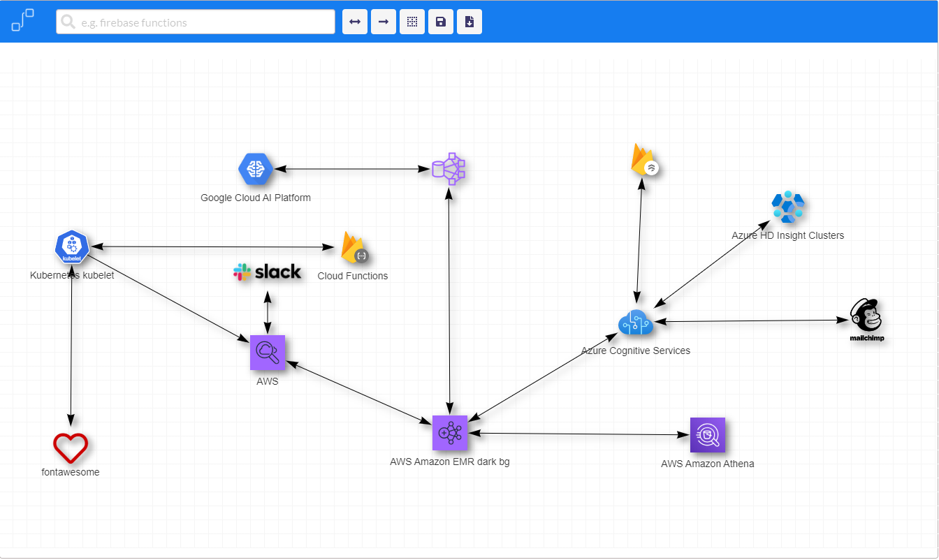Click the "AWS Amazon Athena" label
939x560 pixels.
[708, 464]
